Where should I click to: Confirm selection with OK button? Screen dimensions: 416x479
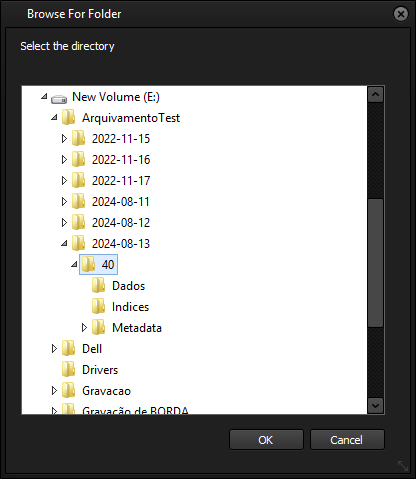(x=266, y=440)
